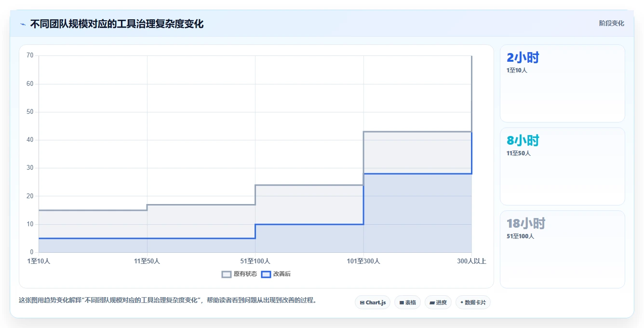
Task: Click the gray 原有状态 legend color box
Action: 227,274
